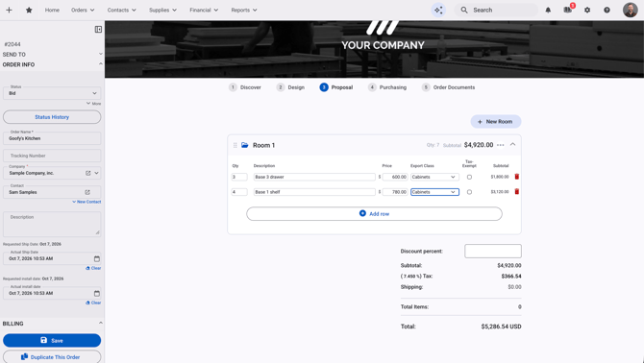Click Duplicate This Order
The image size is (644, 363).
[x=52, y=357]
